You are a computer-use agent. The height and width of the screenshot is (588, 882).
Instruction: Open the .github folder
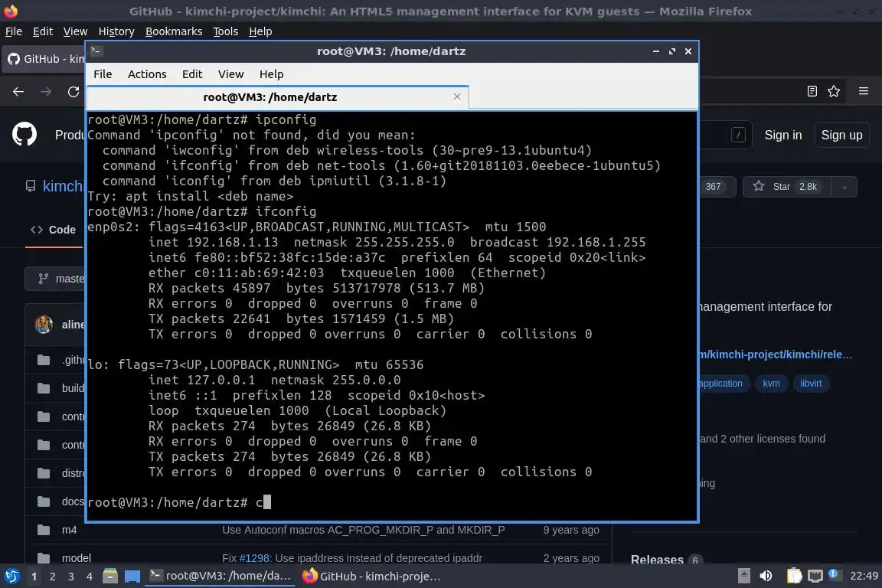pyautogui.click(x=73, y=360)
